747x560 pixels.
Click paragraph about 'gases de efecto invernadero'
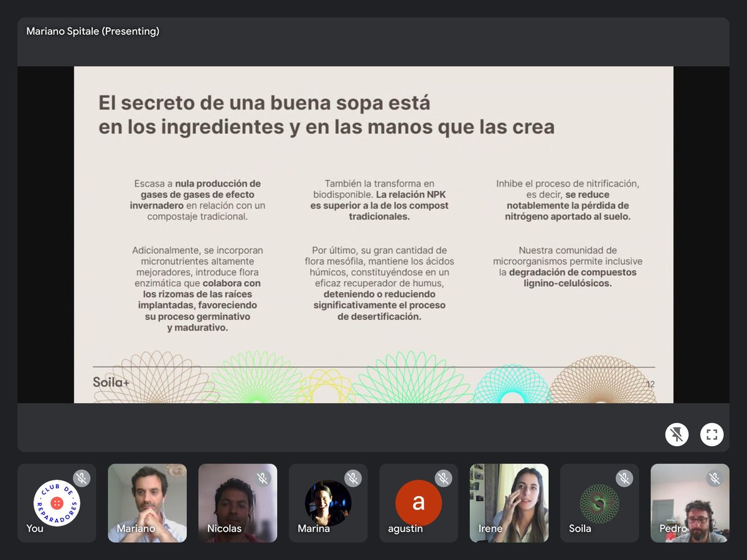click(197, 200)
